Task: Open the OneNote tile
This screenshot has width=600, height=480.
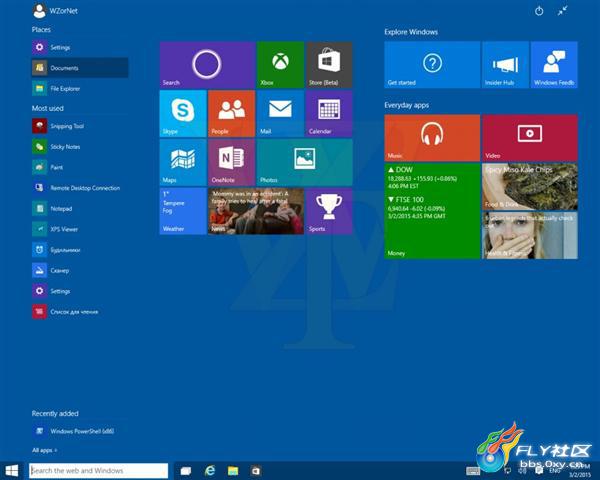Action: click(231, 161)
